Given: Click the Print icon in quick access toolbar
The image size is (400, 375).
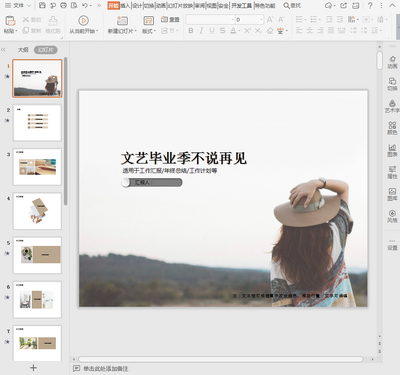Looking at the screenshot, I should (x=63, y=5).
